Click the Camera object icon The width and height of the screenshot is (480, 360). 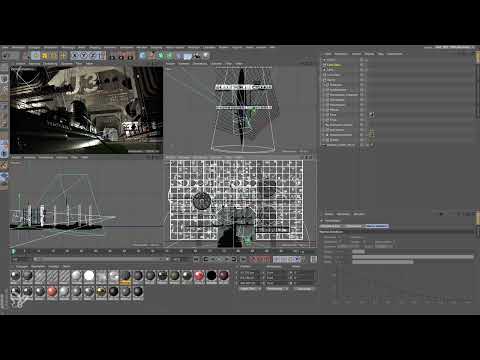(197, 56)
